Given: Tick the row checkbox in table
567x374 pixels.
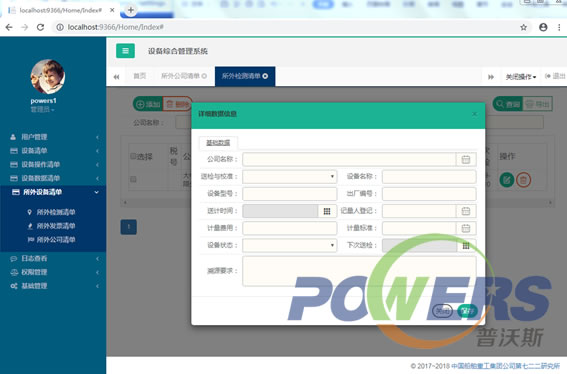Looking at the screenshot, I should (x=133, y=179).
